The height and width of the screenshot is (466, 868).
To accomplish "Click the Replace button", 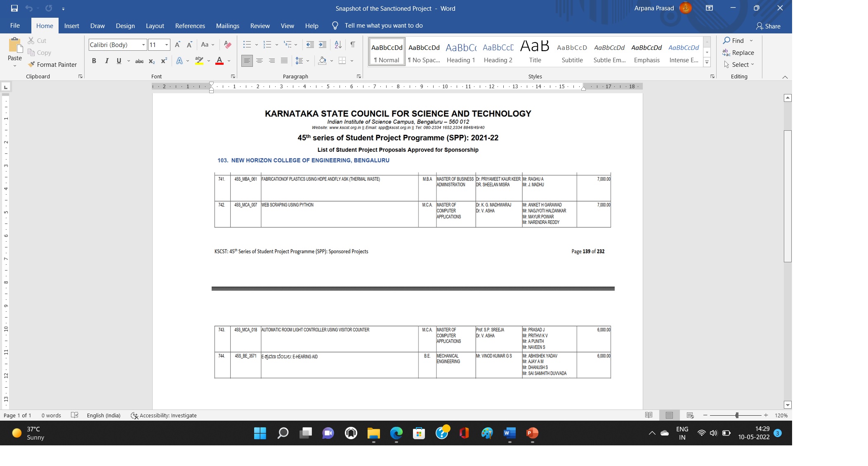I will 738,52.
